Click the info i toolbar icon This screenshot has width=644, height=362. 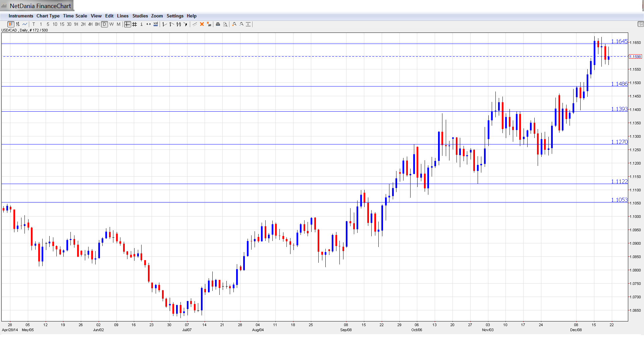tap(142, 24)
